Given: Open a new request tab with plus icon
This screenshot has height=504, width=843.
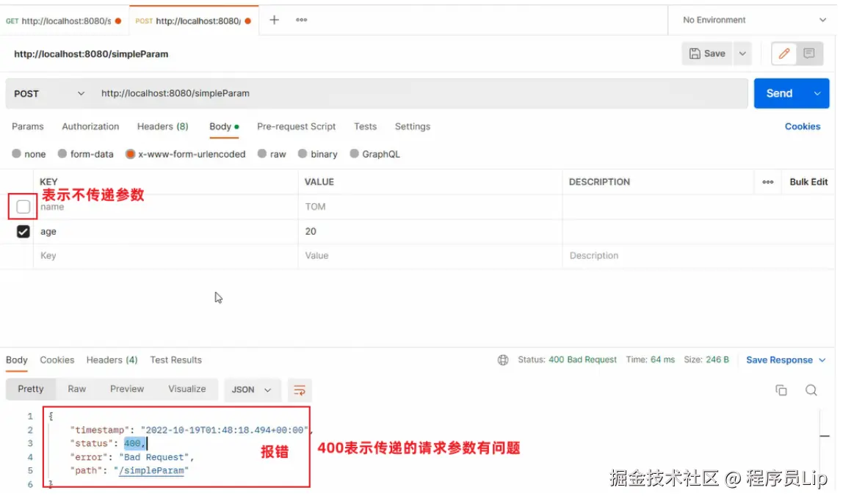Looking at the screenshot, I should click(274, 20).
